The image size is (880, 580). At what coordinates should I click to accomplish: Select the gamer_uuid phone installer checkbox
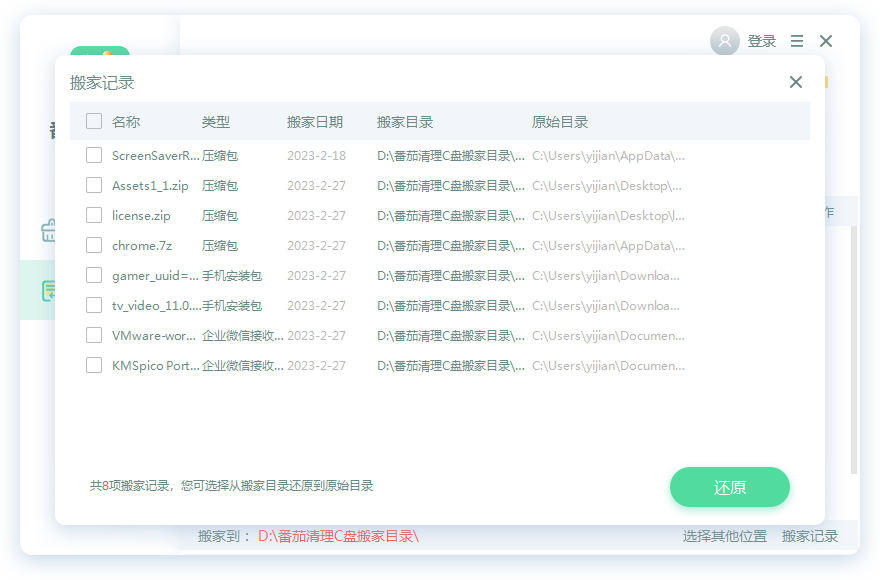[x=95, y=275]
